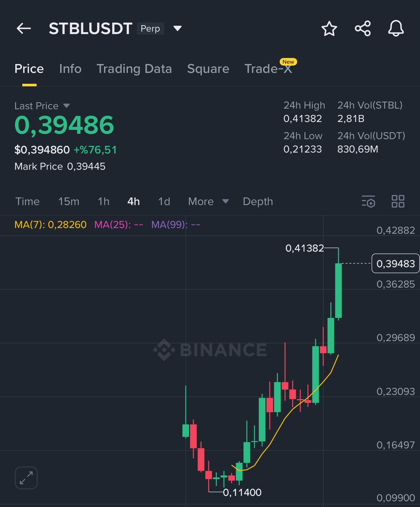Tap the current price tag 0,39483
The image size is (420, 507).
[x=396, y=264]
